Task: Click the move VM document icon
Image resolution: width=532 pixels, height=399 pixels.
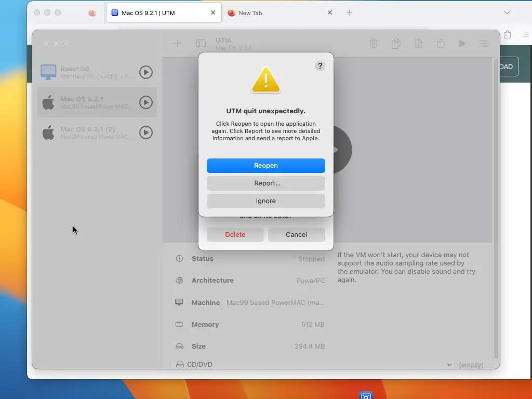Action: (x=418, y=44)
